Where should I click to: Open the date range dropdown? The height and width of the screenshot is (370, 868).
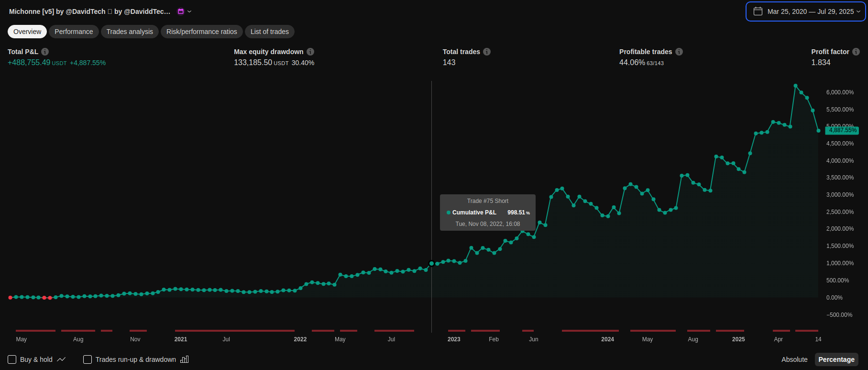click(x=806, y=11)
